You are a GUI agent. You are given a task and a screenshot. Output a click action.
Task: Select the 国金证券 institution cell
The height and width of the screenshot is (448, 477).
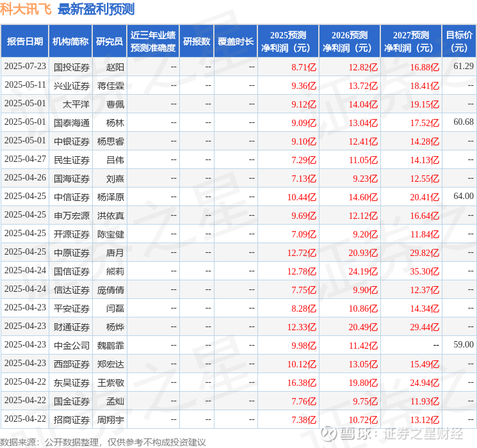tap(72, 401)
